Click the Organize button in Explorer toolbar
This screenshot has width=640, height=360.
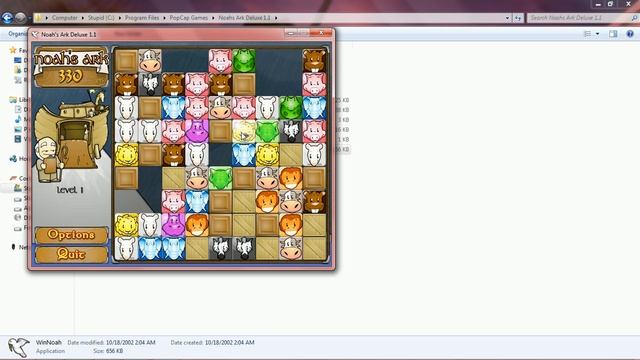click(x=17, y=34)
